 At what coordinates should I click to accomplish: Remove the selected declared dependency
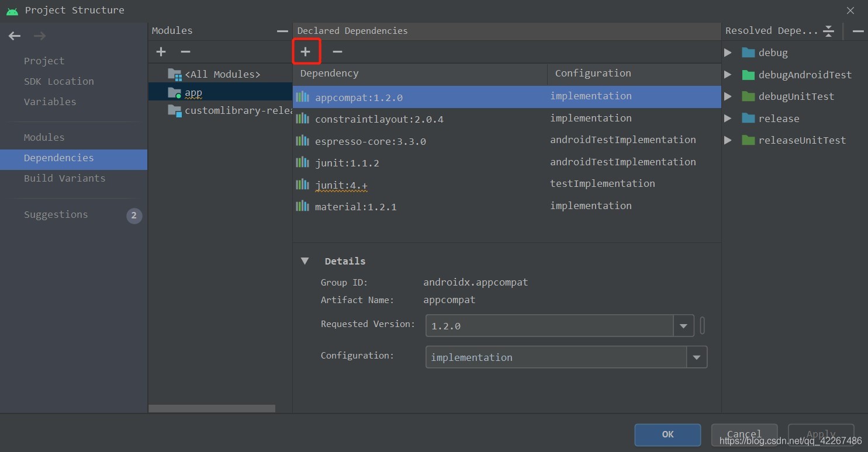click(337, 51)
